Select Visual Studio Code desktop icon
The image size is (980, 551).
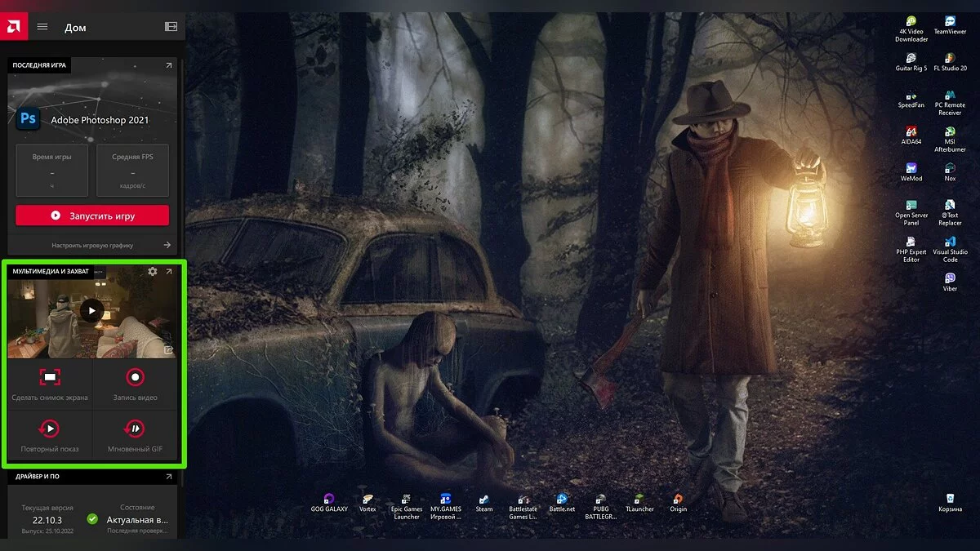click(950, 250)
